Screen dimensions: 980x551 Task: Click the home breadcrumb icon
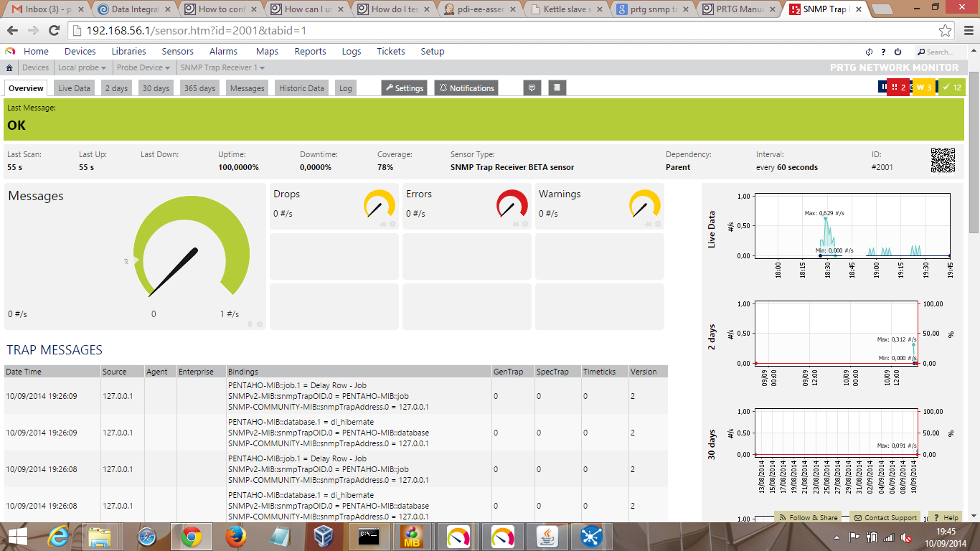coord(9,67)
